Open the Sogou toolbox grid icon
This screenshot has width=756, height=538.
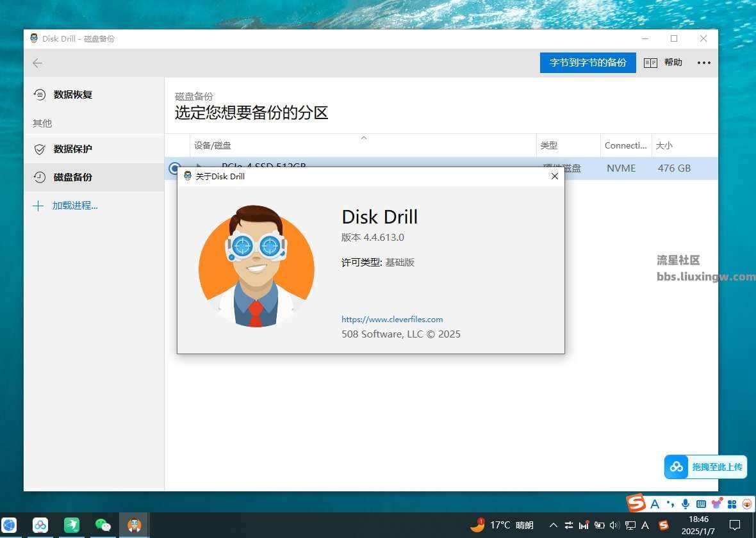point(732,504)
